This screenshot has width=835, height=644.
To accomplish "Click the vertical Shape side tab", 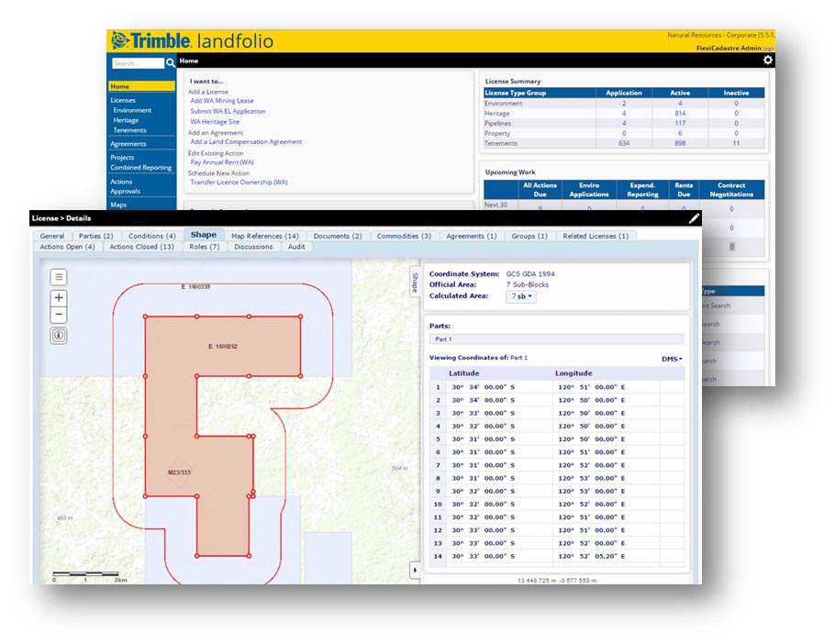I will click(415, 283).
